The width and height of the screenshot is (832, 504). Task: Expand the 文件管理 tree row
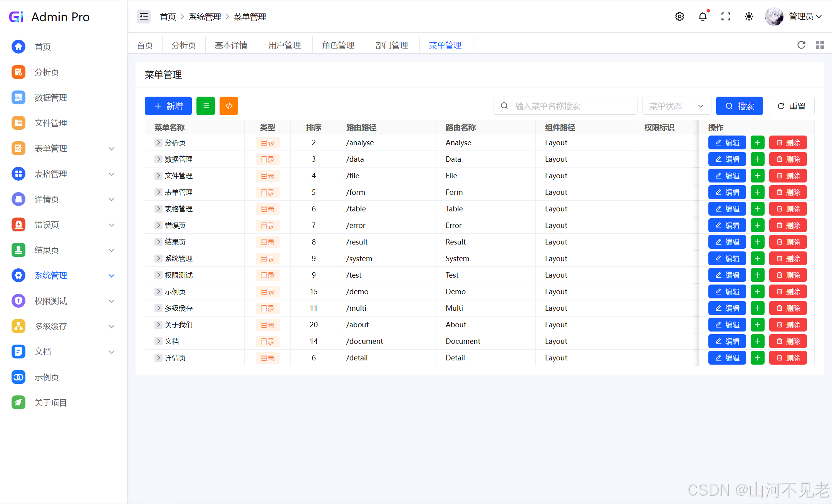tap(158, 176)
